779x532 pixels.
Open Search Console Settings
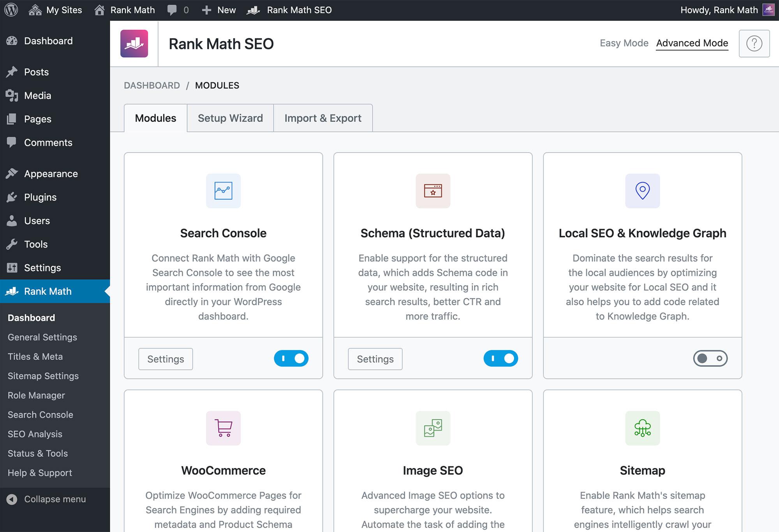(165, 358)
